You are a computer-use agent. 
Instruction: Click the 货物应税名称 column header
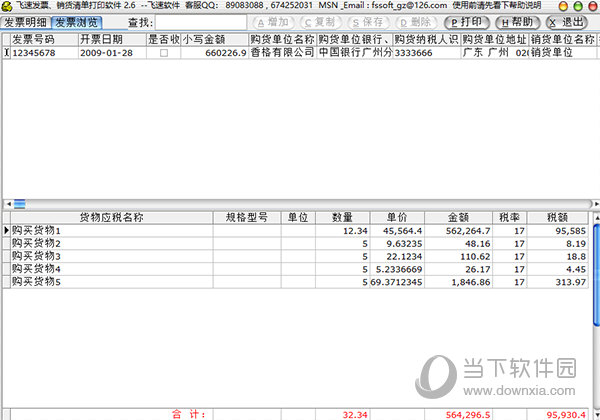112,218
